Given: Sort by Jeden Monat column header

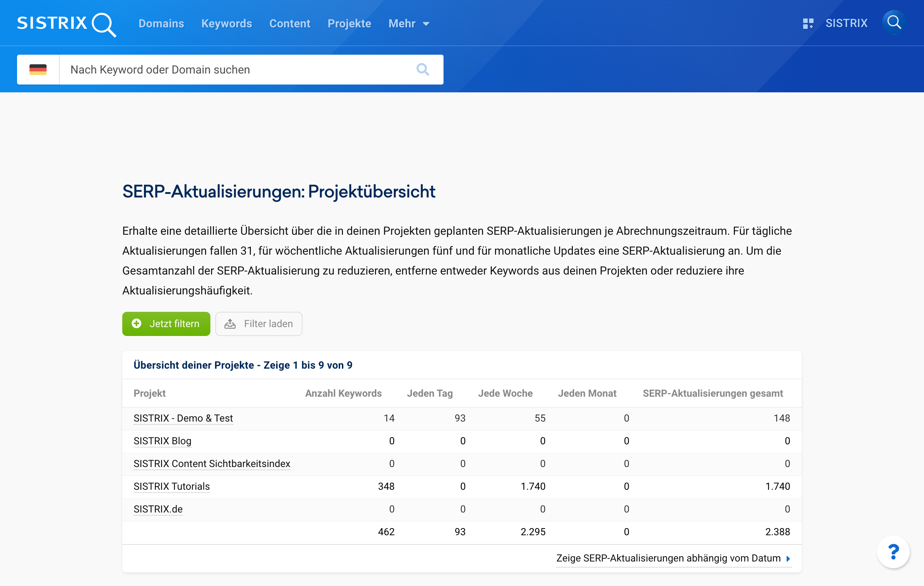Looking at the screenshot, I should pos(587,393).
